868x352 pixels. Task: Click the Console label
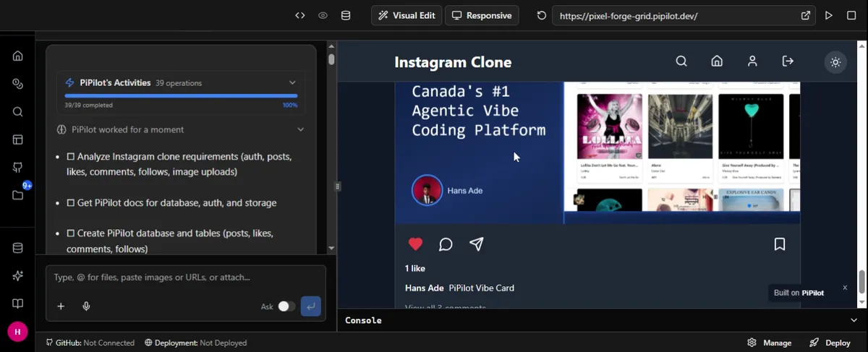pos(363,320)
